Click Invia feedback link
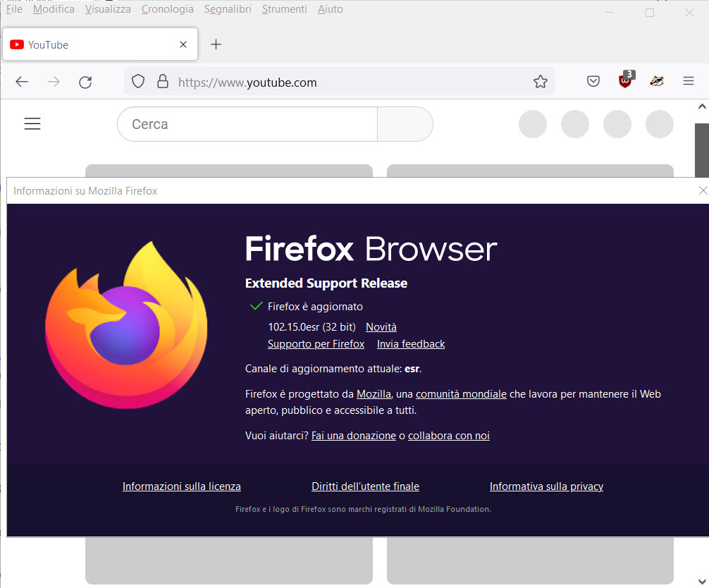This screenshot has width=709, height=588. 411,344
